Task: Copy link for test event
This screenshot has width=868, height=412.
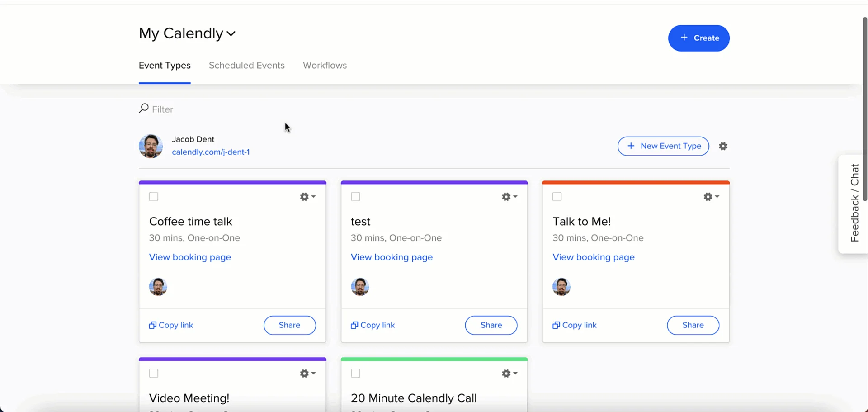Action: (x=373, y=325)
